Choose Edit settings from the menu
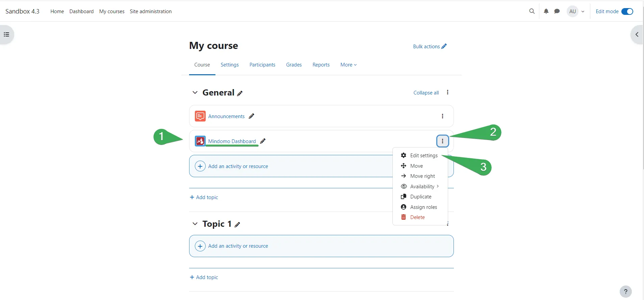644x300 pixels. point(423,156)
